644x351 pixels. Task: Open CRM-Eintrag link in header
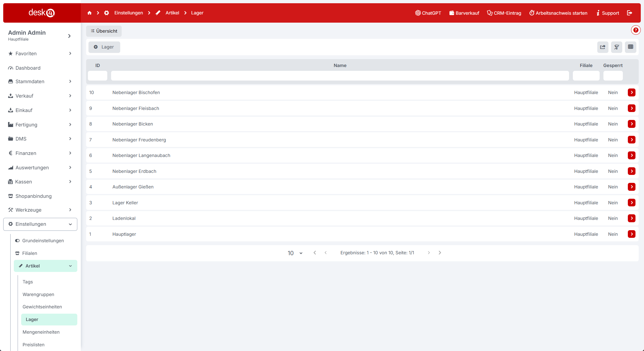[x=504, y=13]
